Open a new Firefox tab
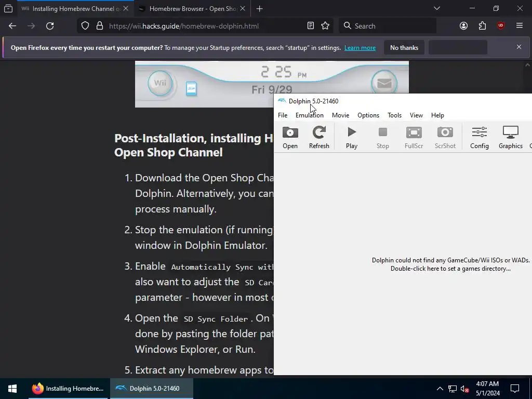 click(x=260, y=9)
